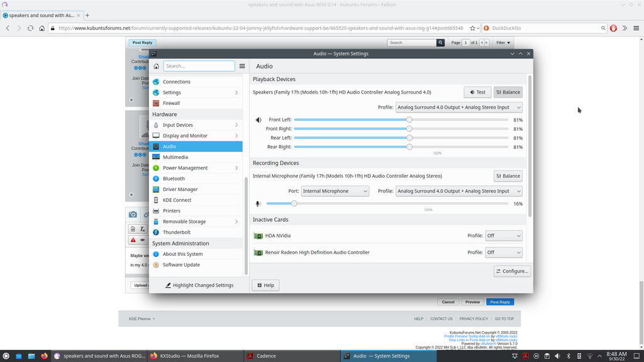Open Driver Manager from the sidebar
Screen dimensions: 644x362
point(180,189)
